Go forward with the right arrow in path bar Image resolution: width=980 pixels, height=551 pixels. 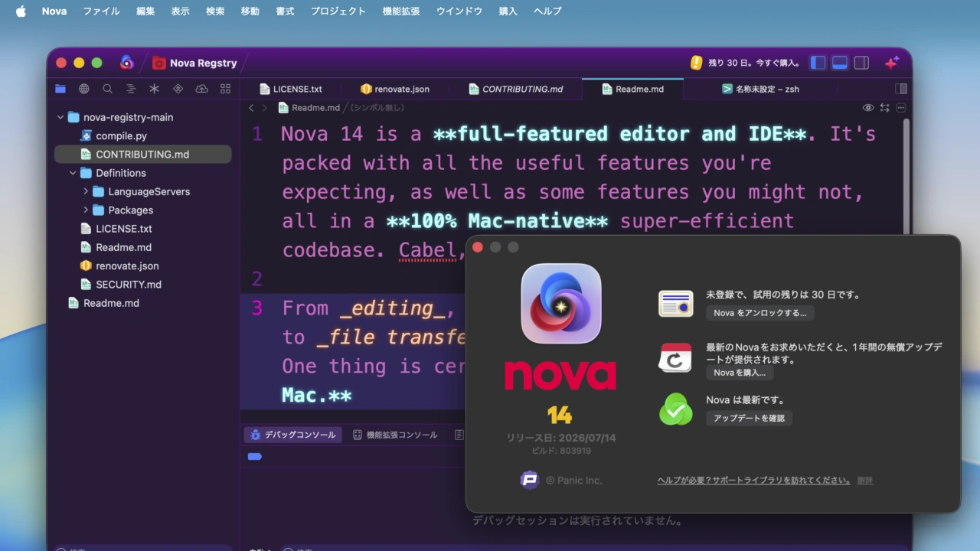point(265,108)
